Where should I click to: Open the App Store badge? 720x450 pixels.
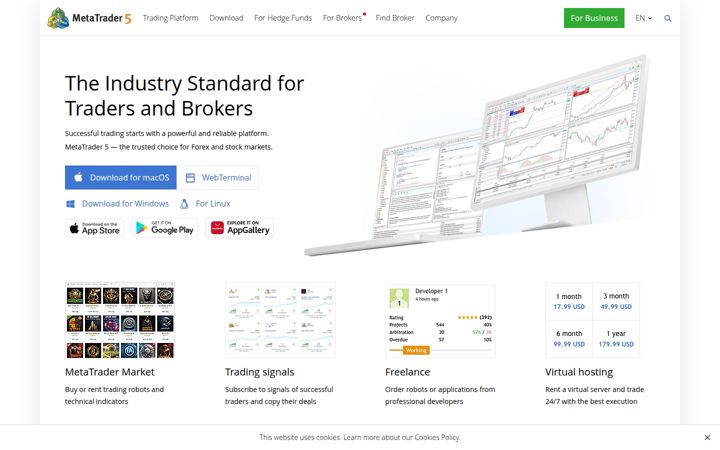point(95,228)
